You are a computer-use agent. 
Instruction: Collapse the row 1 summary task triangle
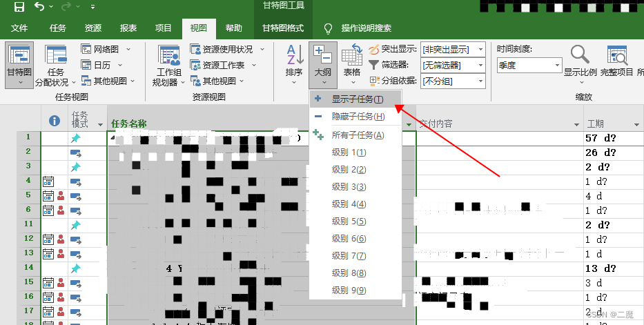pyautogui.click(x=113, y=138)
